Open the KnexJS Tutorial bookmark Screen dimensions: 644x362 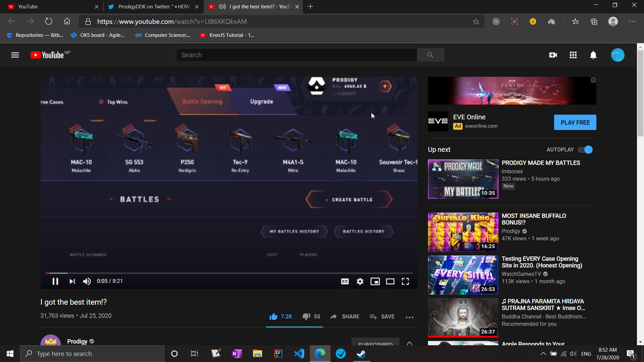pyautogui.click(x=228, y=35)
